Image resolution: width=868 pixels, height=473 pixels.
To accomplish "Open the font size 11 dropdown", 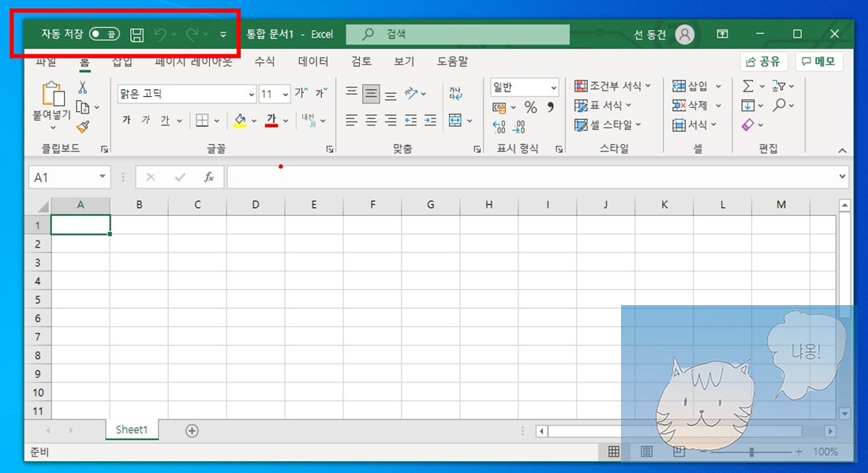I will 286,95.
